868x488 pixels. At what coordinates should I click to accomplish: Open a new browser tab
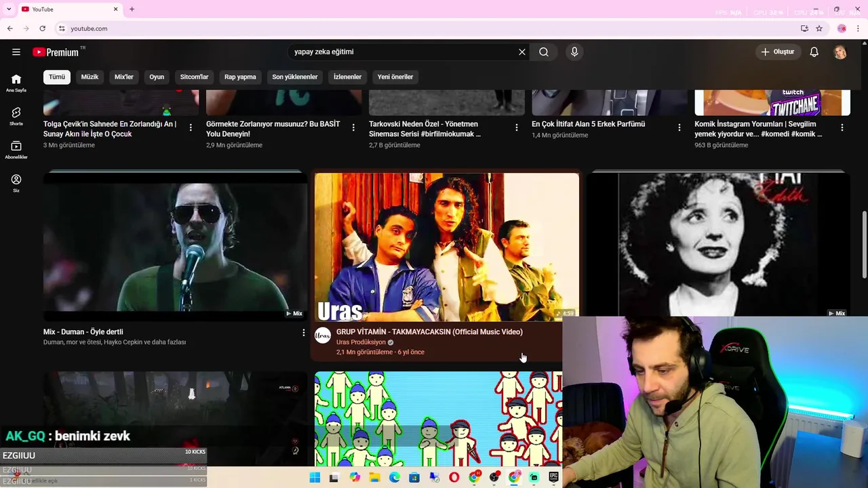[132, 9]
